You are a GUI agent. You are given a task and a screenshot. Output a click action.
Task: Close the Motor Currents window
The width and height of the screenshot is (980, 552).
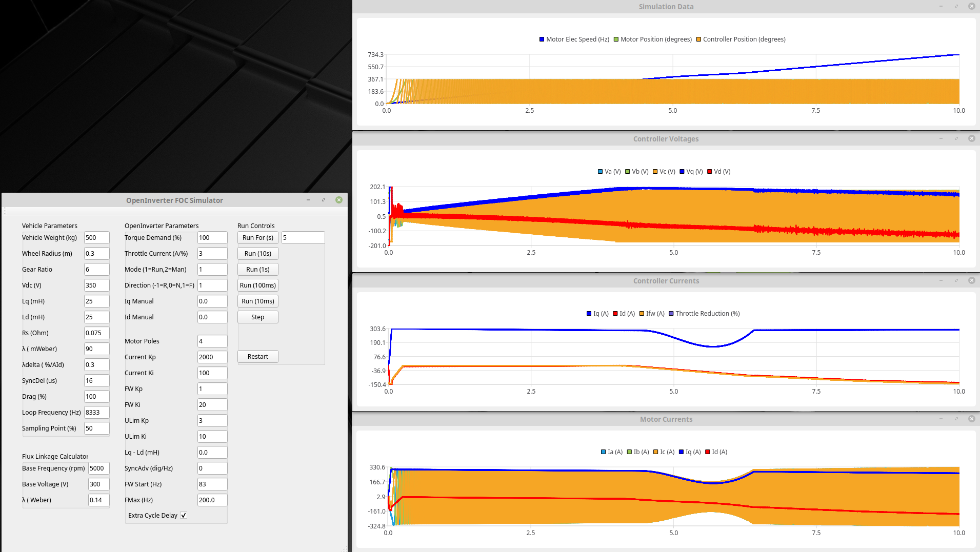[x=971, y=419]
